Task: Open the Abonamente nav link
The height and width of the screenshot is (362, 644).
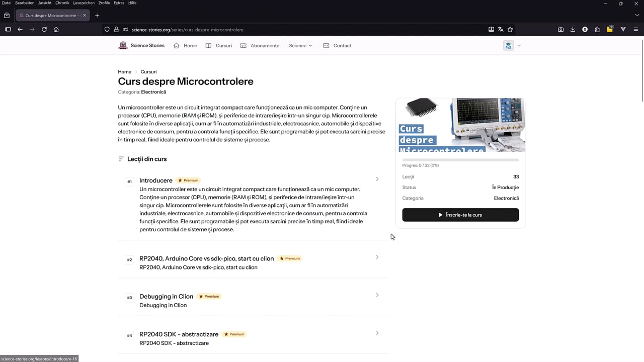Action: pos(260,46)
